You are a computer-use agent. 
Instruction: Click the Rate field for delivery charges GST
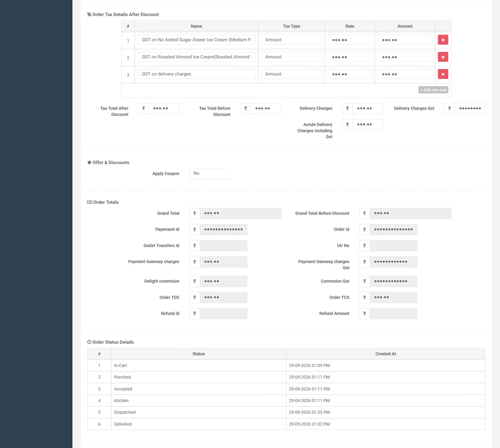point(350,74)
